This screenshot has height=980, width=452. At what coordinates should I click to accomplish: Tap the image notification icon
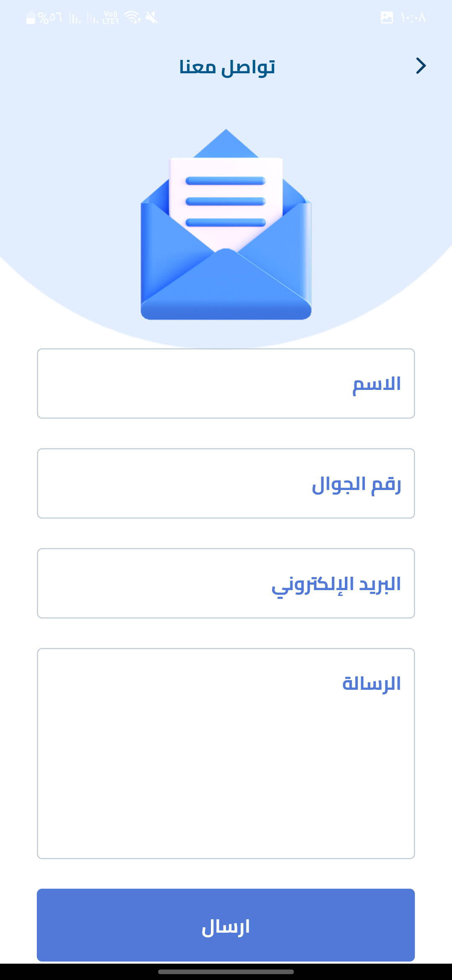pos(387,18)
